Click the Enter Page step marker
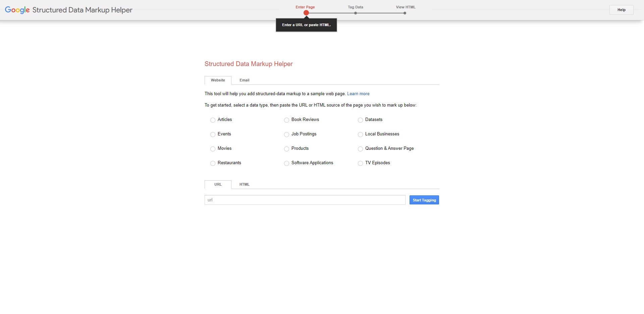The height and width of the screenshot is (314, 644). [306, 13]
